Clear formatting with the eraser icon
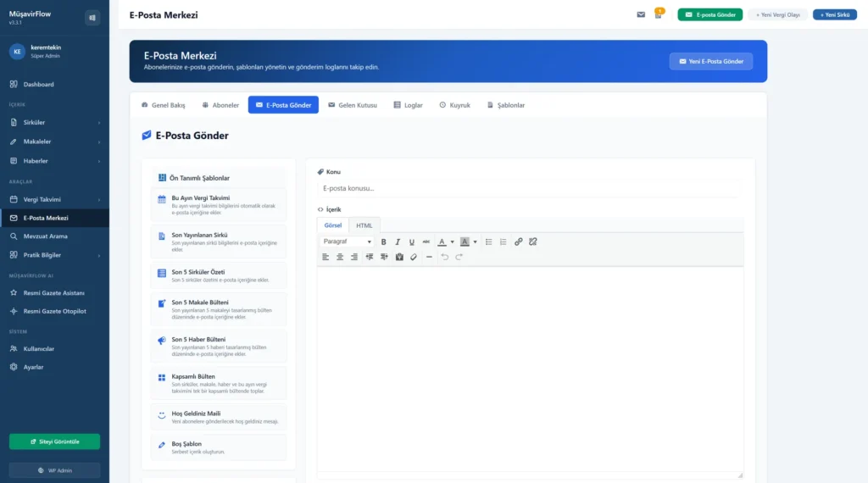 point(414,257)
